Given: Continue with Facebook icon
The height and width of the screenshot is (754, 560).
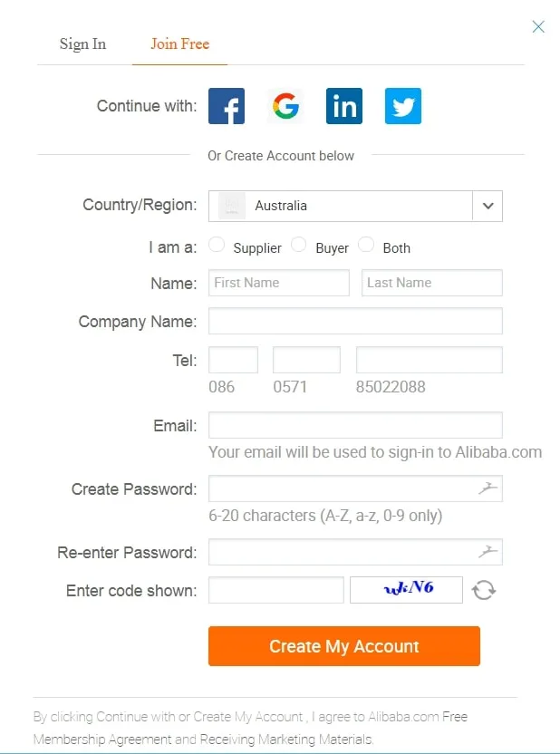Looking at the screenshot, I should click(227, 106).
